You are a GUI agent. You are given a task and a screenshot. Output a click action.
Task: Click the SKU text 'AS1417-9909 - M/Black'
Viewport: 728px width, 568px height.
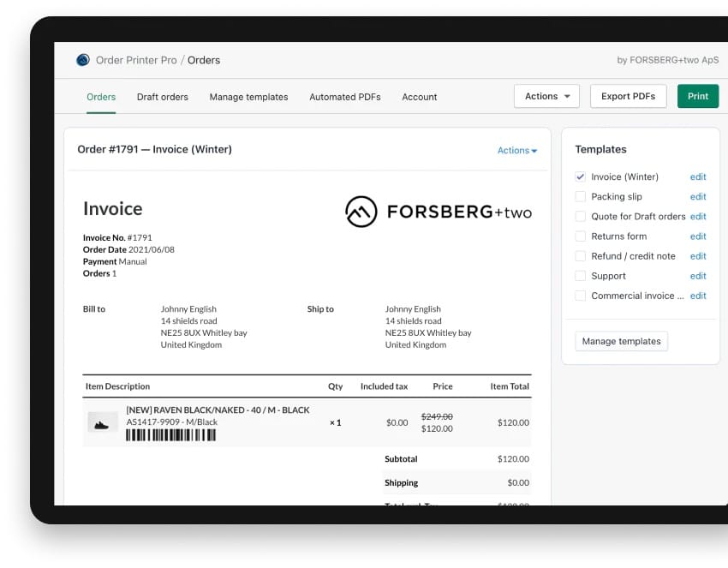pyautogui.click(x=172, y=422)
